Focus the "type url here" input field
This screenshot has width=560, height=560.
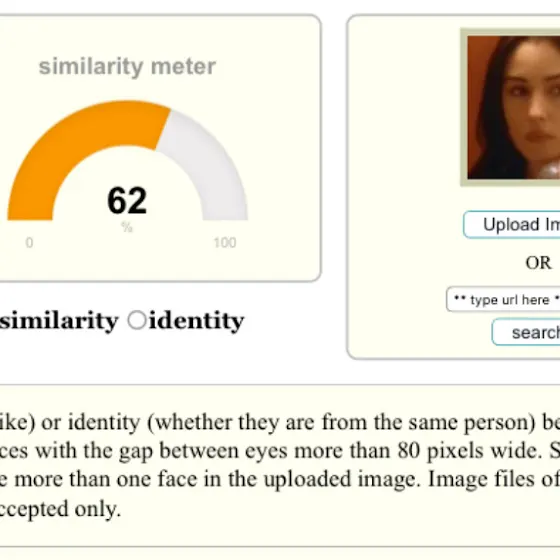point(503,299)
